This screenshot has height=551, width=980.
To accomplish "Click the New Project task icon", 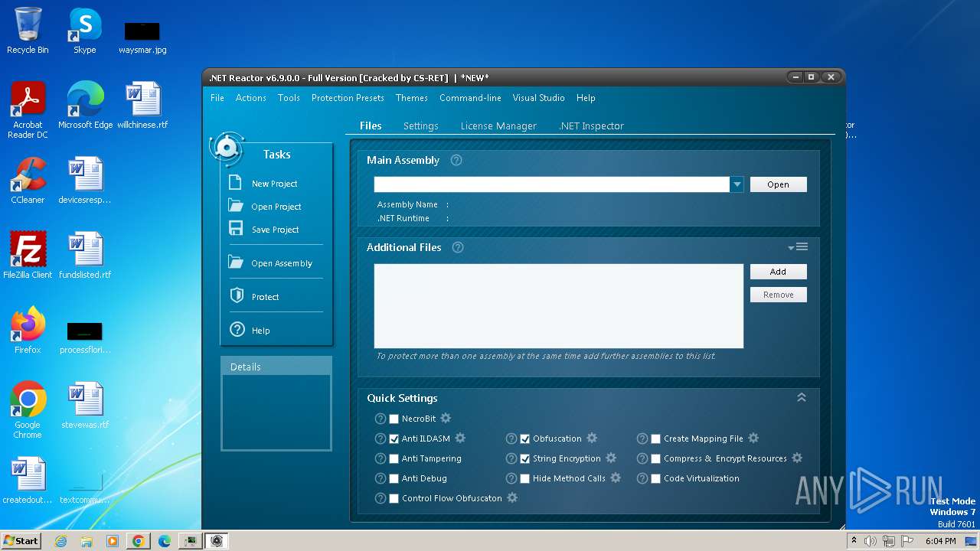I will tap(236, 183).
